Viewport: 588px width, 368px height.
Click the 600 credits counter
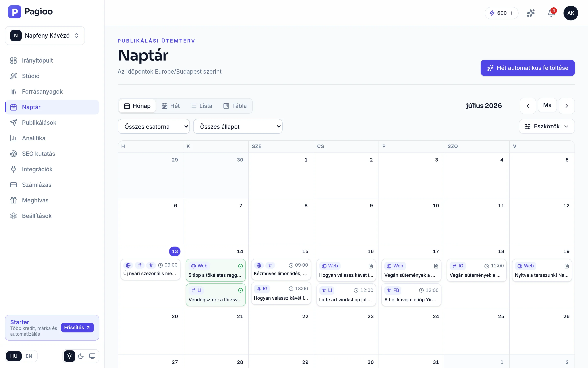pyautogui.click(x=501, y=13)
